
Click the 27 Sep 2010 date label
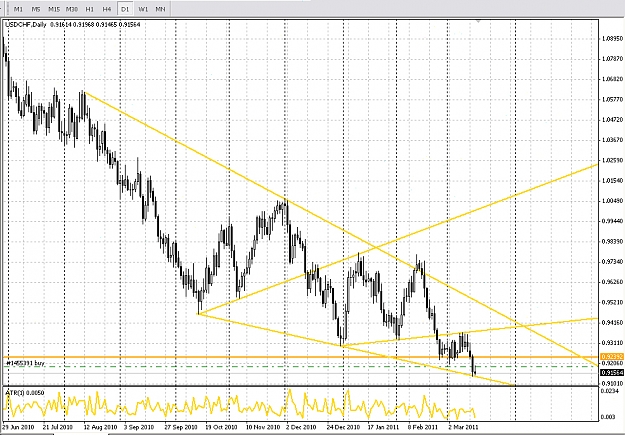click(x=181, y=427)
